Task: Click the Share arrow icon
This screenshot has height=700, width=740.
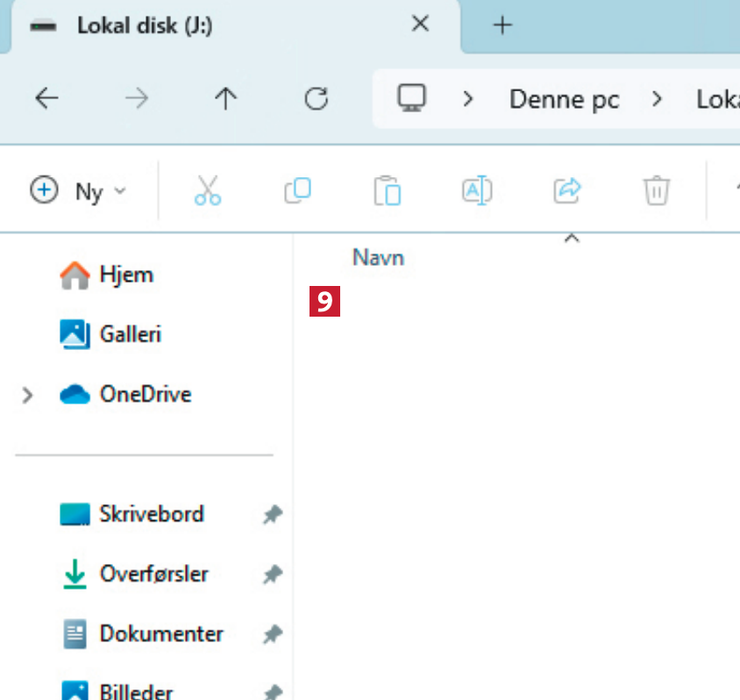Action: [567, 189]
